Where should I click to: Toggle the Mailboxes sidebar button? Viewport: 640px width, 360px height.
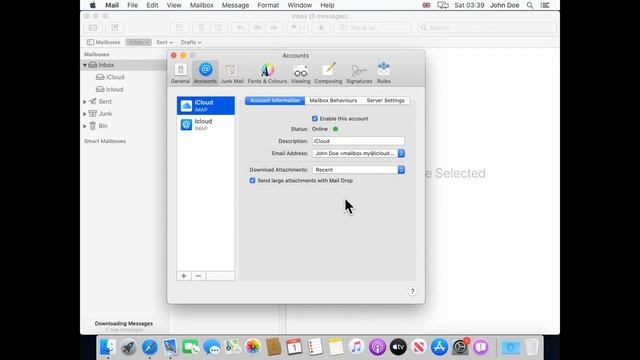pyautogui.click(x=103, y=42)
